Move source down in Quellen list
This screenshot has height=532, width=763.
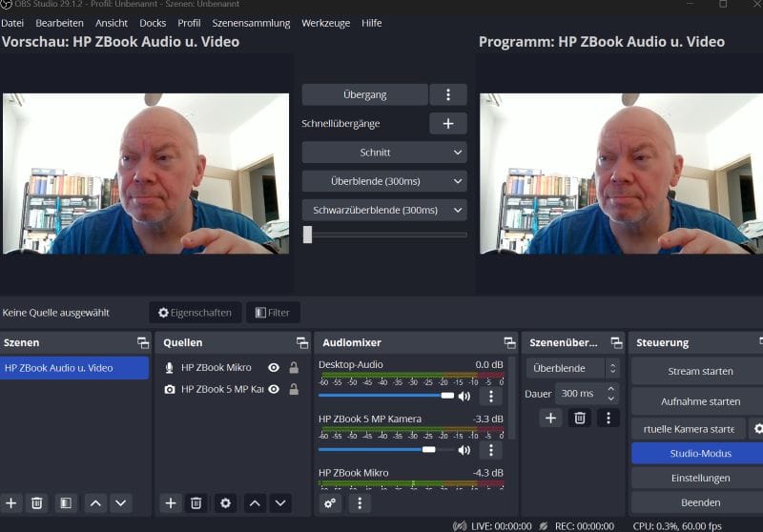[x=280, y=502]
